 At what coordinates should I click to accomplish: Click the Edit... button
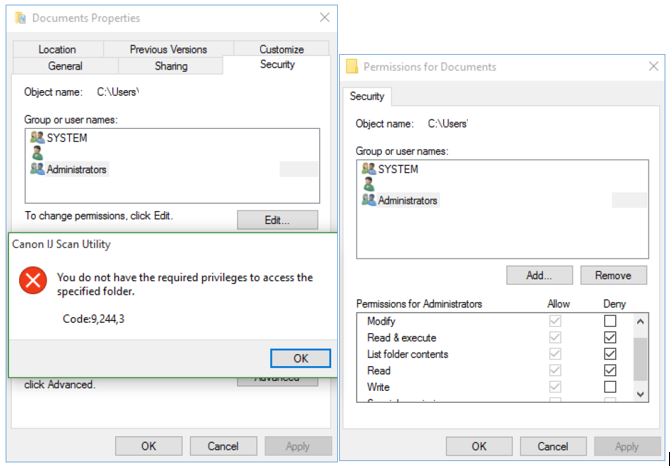tap(277, 220)
